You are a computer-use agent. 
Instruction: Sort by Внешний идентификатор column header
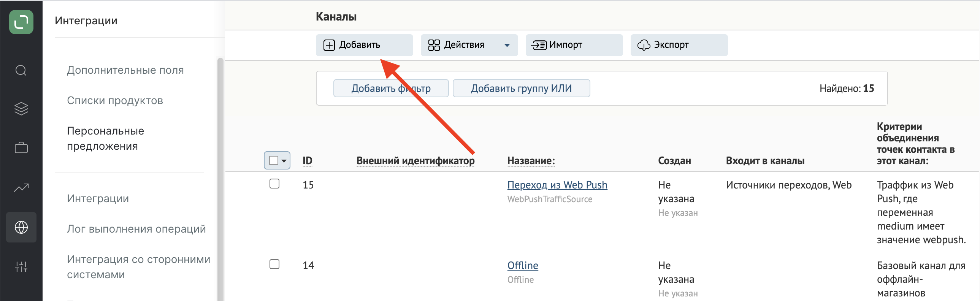tap(415, 161)
